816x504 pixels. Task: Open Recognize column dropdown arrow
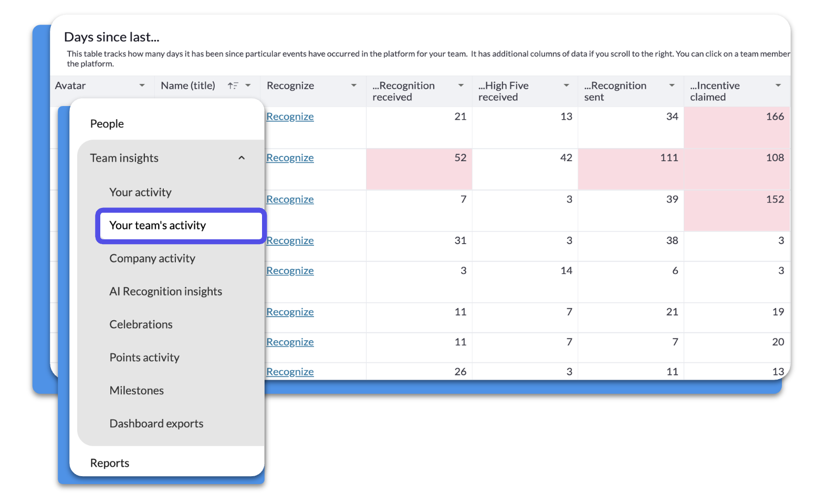[354, 86]
